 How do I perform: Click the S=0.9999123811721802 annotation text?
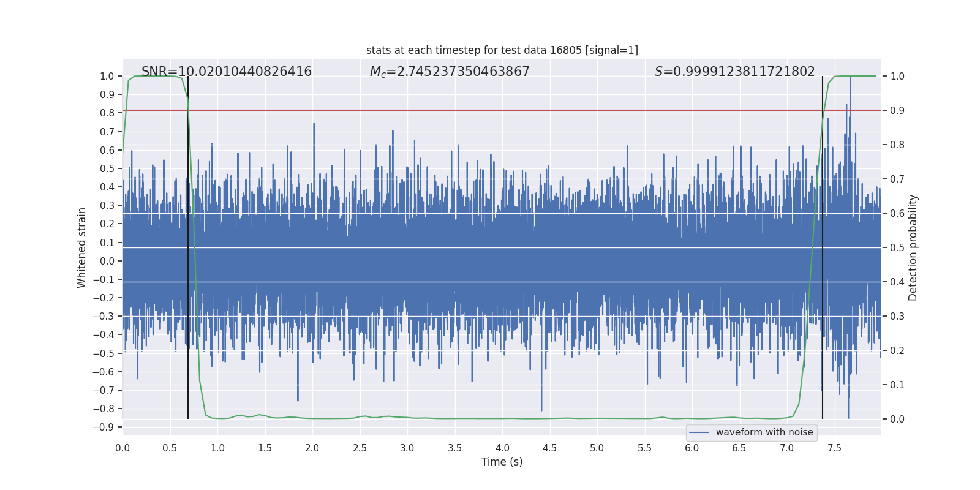[x=735, y=72]
